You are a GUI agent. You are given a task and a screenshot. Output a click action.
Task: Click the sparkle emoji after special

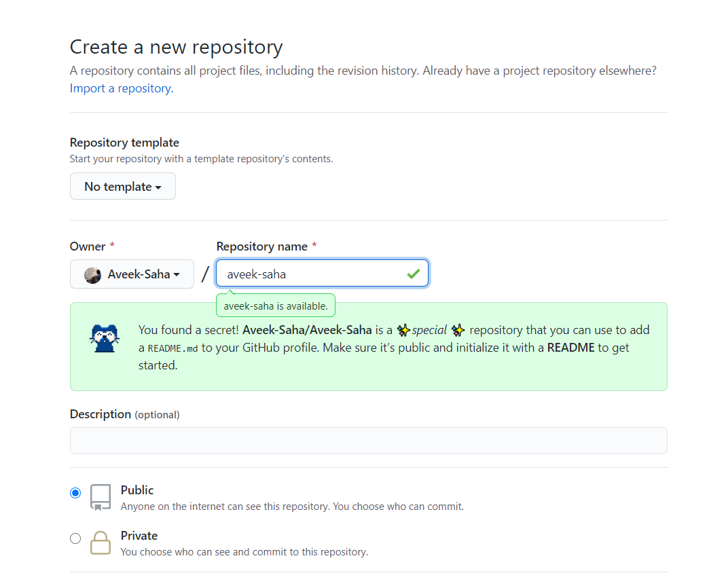pos(458,331)
